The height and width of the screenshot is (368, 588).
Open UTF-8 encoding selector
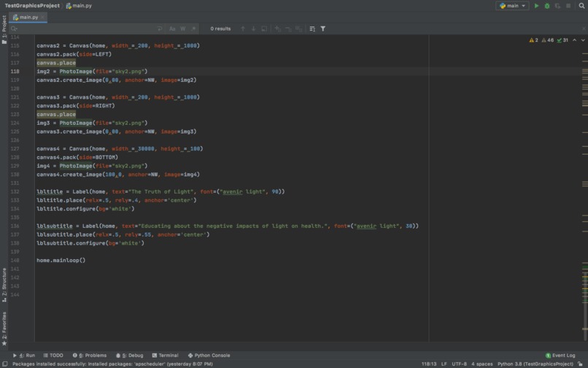(459, 364)
